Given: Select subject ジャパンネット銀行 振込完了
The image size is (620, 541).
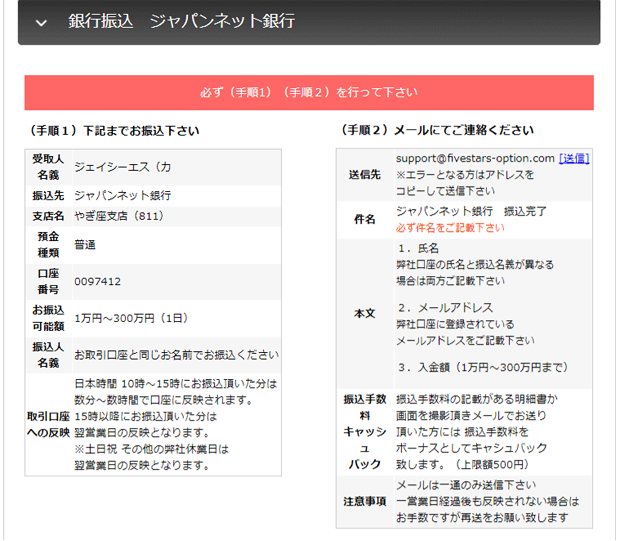Looking at the screenshot, I should click(x=471, y=212).
